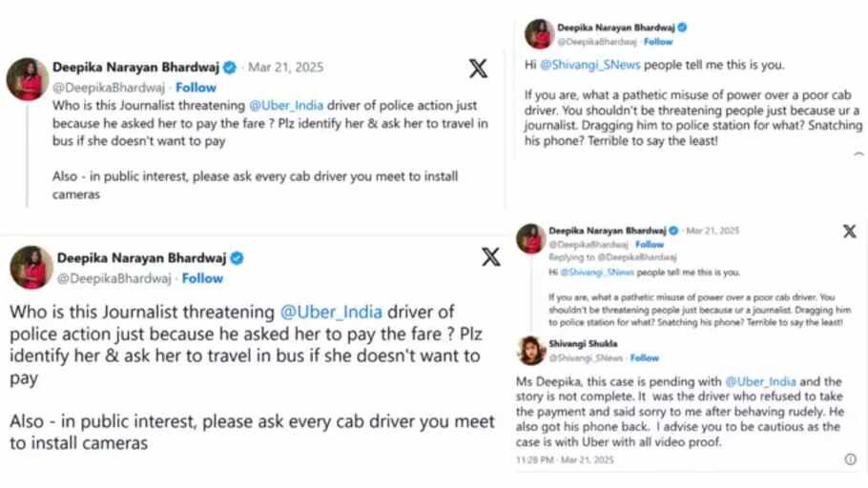Screen dimensions: 868x488
Task: Click the X logo on the top-left tweet
Action: 478,68
